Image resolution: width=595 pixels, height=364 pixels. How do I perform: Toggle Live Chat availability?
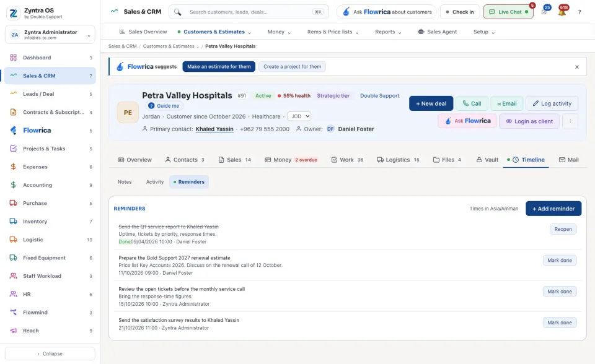click(508, 12)
